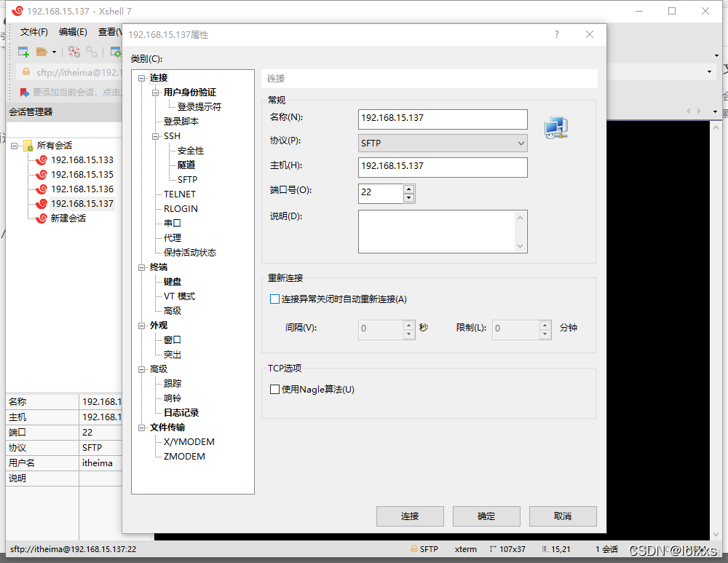Click the 取消 cancel button
Image resolution: width=728 pixels, height=563 pixels.
[x=563, y=516]
